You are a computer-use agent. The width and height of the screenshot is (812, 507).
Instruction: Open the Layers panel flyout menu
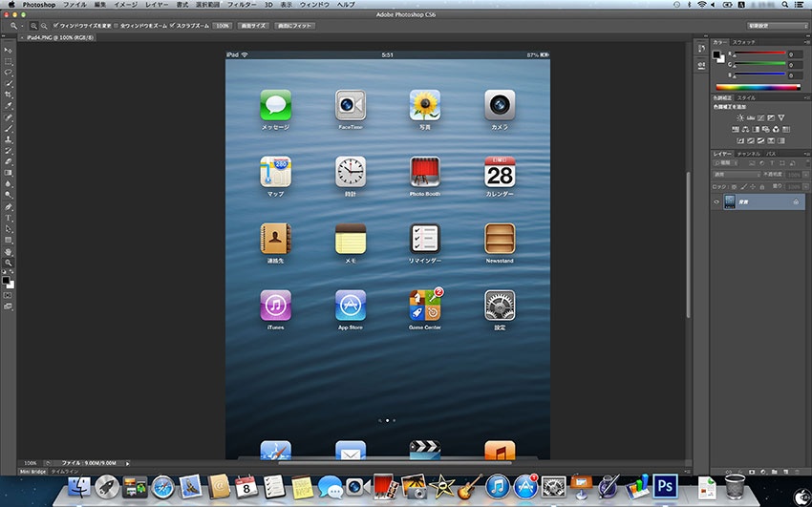[x=807, y=154]
